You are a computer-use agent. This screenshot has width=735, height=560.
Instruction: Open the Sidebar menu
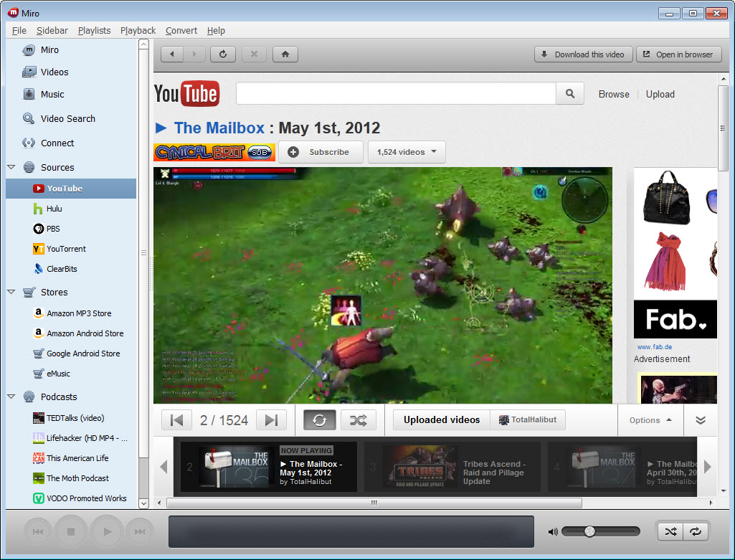click(52, 30)
